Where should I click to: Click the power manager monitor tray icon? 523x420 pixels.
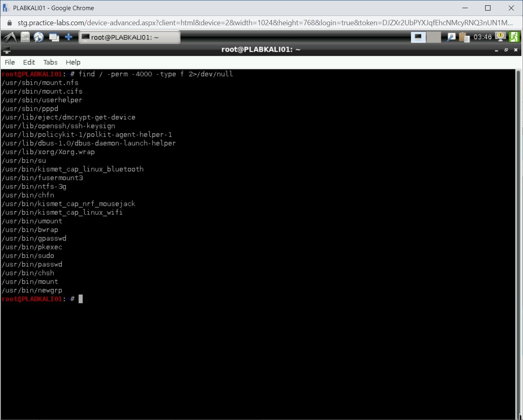pos(500,37)
